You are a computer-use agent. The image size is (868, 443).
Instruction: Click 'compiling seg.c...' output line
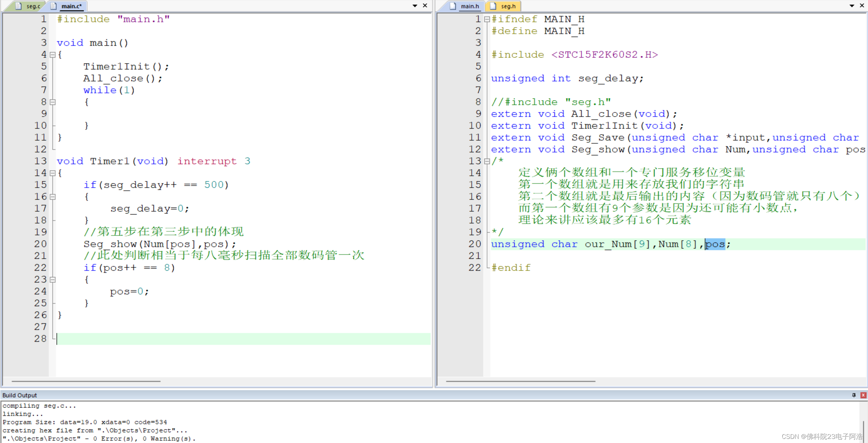pyautogui.click(x=39, y=406)
